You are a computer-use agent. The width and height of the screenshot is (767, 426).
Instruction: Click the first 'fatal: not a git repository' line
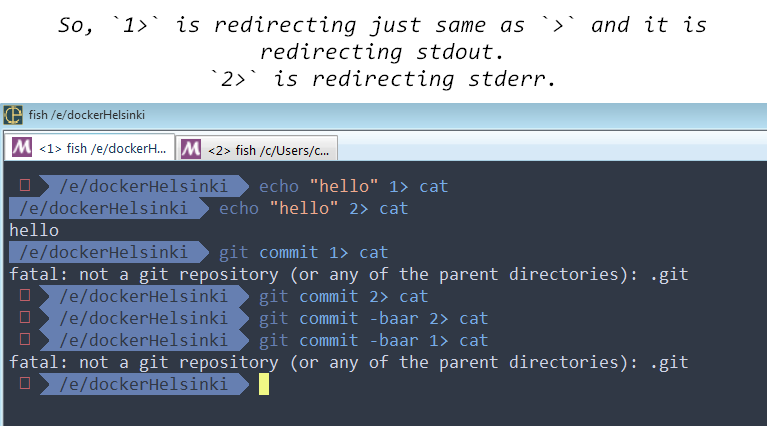pos(349,275)
